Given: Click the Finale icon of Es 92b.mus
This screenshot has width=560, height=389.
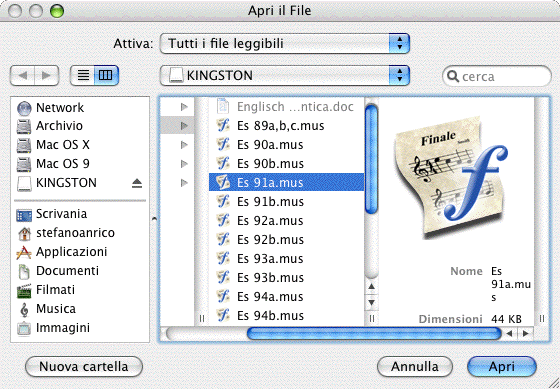Looking at the screenshot, I should (x=223, y=239).
